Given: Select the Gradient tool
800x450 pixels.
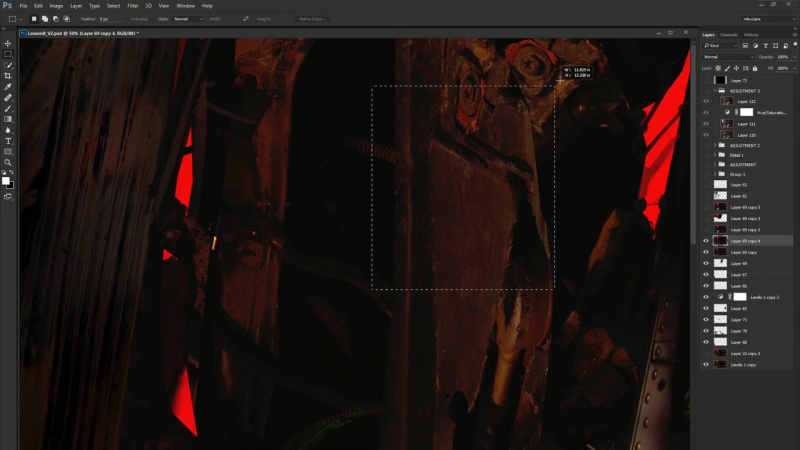Looking at the screenshot, I should [x=8, y=119].
